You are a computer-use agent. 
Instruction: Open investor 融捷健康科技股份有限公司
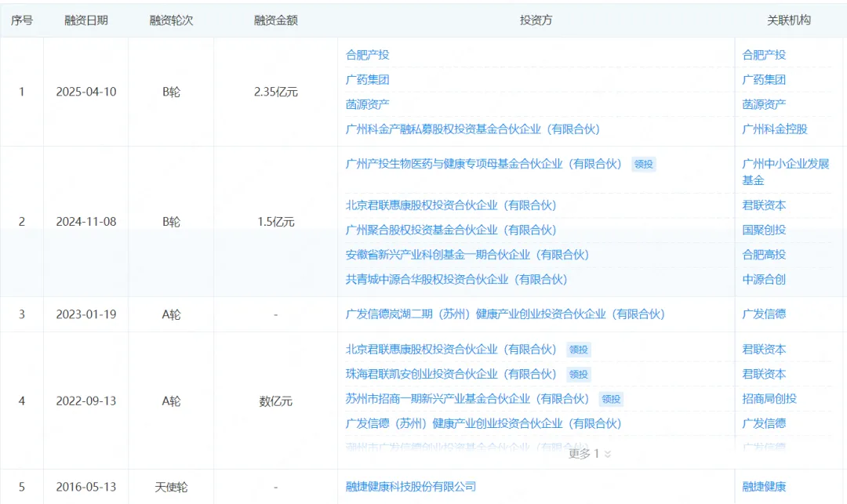410,488
